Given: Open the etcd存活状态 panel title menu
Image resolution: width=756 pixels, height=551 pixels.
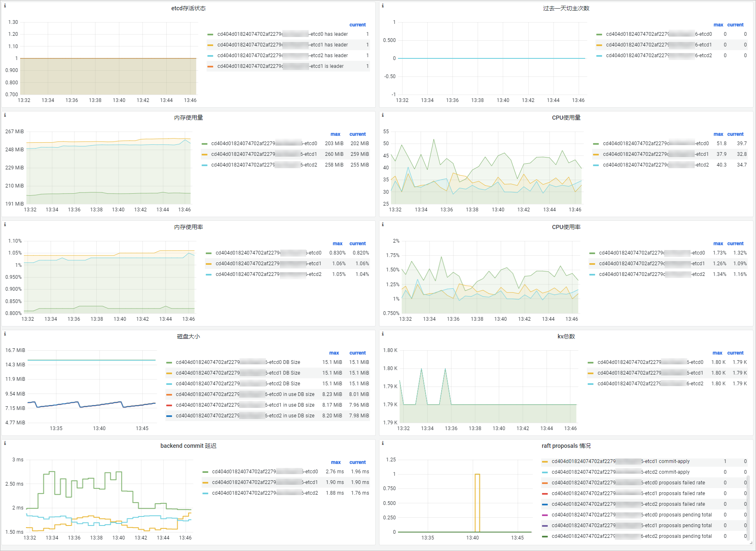Looking at the screenshot, I should [188, 8].
